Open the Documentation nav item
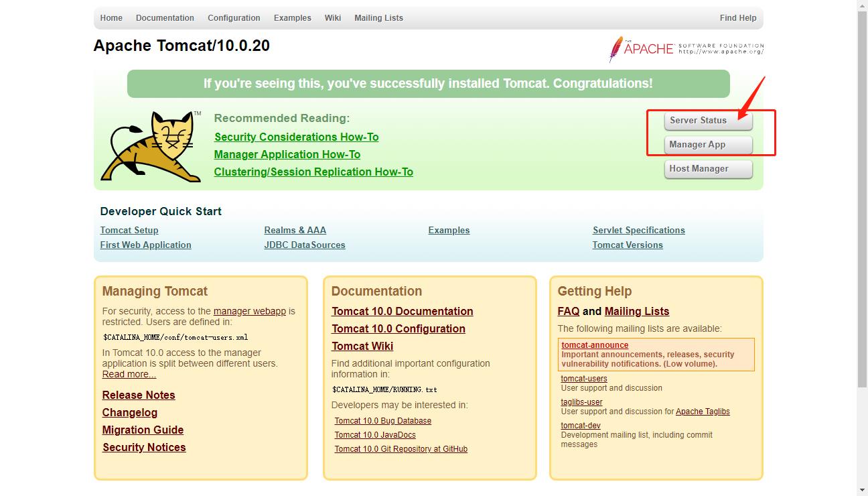Image resolution: width=868 pixels, height=496 pixels. click(x=165, y=18)
